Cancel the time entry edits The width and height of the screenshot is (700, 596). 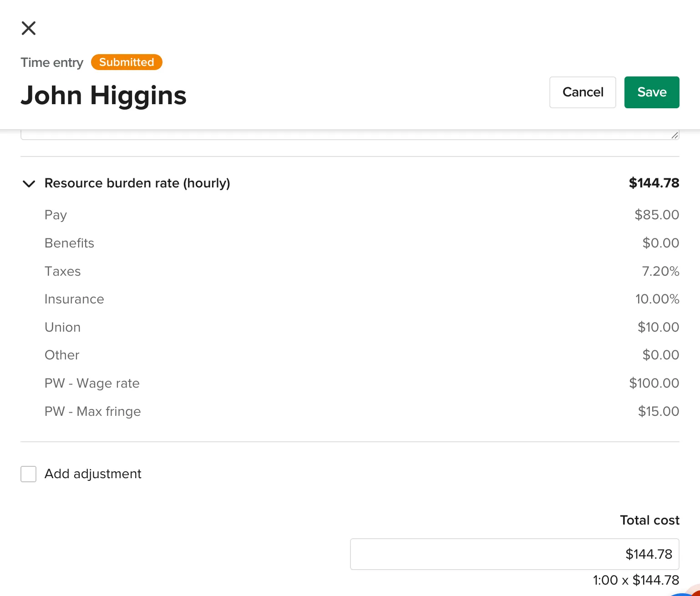click(x=583, y=92)
